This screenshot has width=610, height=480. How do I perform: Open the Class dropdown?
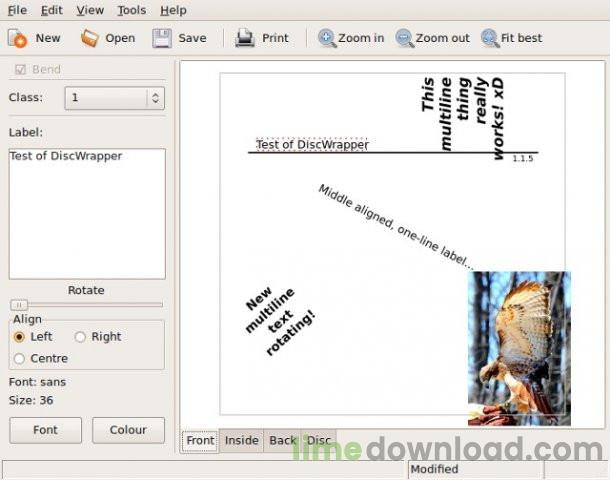154,98
